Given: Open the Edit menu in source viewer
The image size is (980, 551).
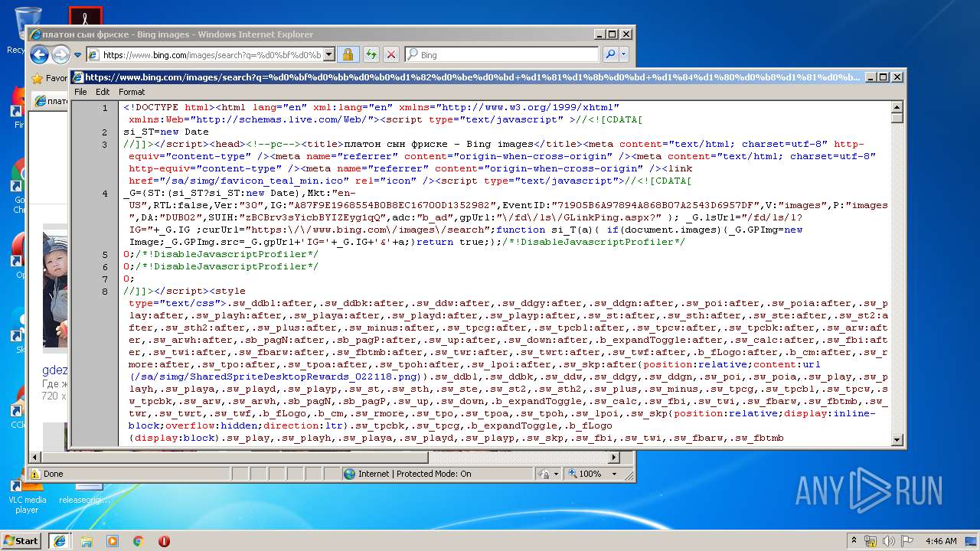Looking at the screenshot, I should pos(103,92).
